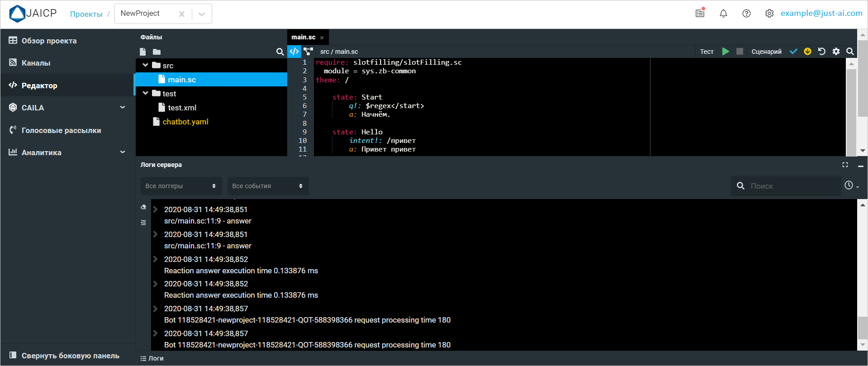Image resolution: width=868 pixels, height=366 pixels.
Task: Stop the running test
Action: 740,51
